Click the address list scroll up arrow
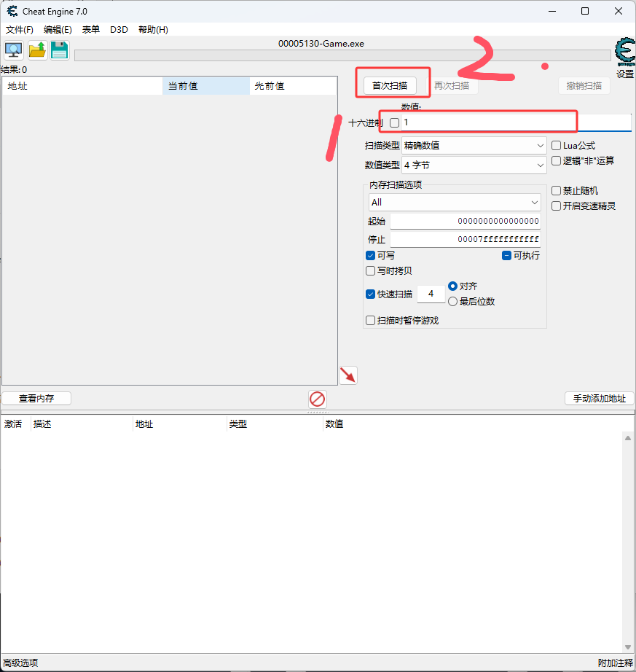Viewport: 636px width, 672px height. (628, 438)
